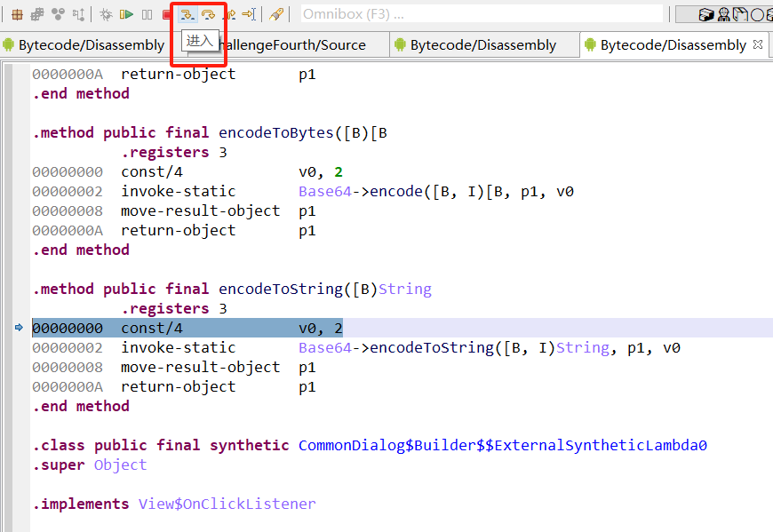Screen dimensions: 773x532
Task: Click the Step Into debugger button
Action: coord(187,14)
